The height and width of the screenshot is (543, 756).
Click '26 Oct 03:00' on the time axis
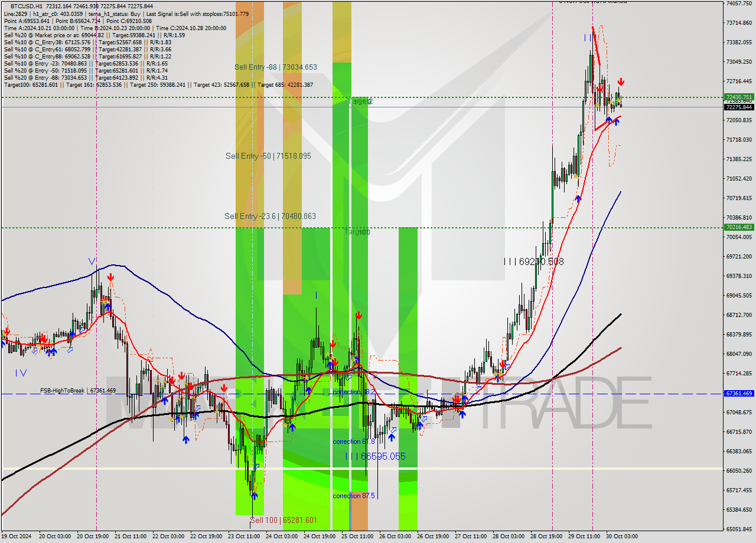[x=395, y=537]
